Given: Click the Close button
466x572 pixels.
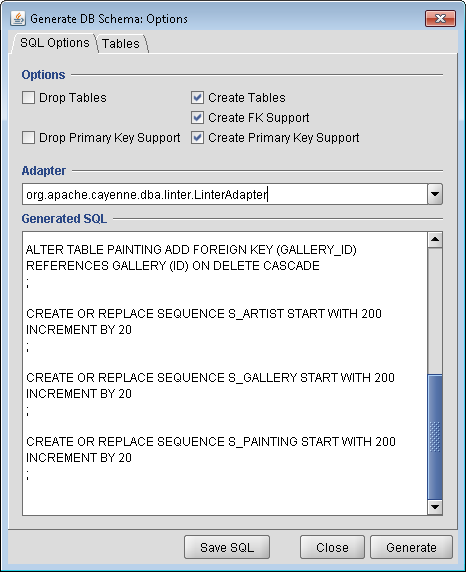Looking at the screenshot, I should (x=332, y=547).
